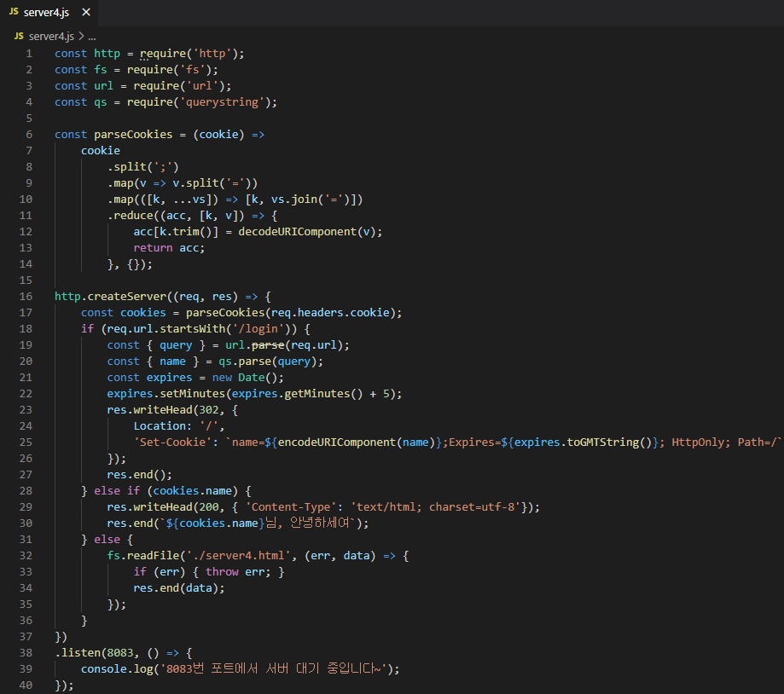Click http.createServer on line 16
The image size is (784, 694).
tap(111, 297)
